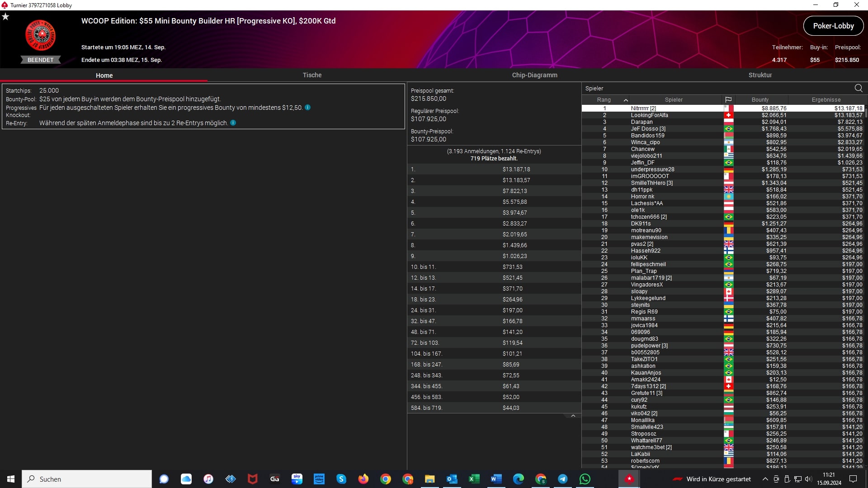Viewport: 868px width, 488px height.
Task: Collapse the prize payout list chevron
Action: [573, 416]
